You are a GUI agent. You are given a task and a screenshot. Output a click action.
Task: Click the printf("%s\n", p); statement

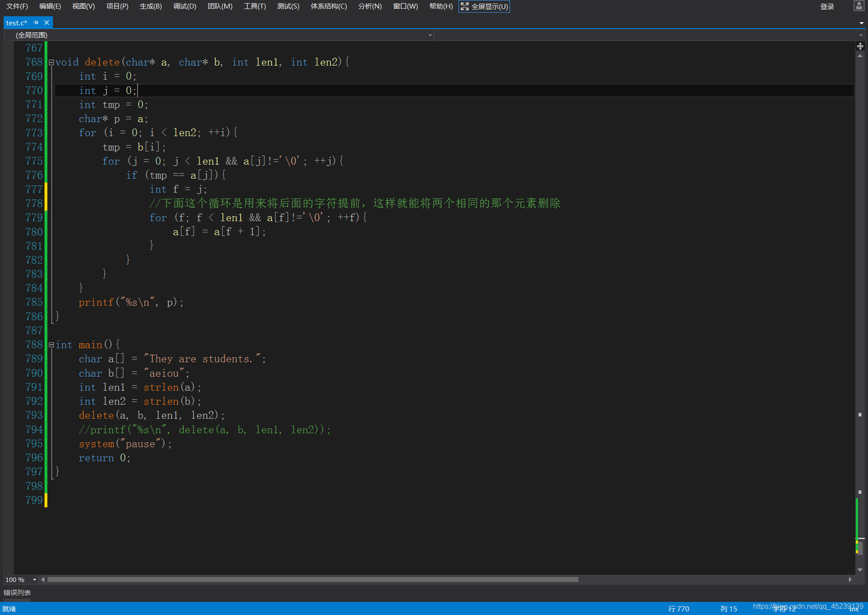click(x=131, y=302)
